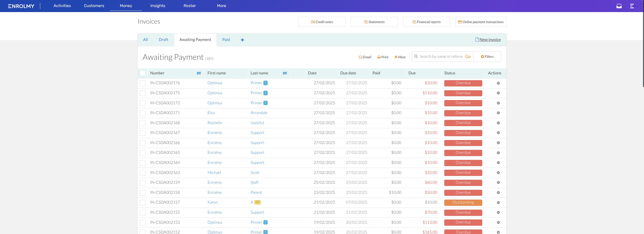Screen dimensions: 644x234
Task: Open customer Elsa from first name column
Action: coord(211,113)
